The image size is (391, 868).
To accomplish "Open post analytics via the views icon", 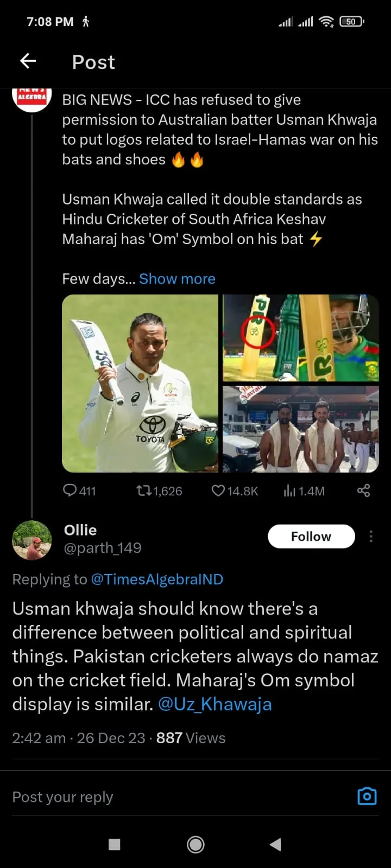I will 288,490.
